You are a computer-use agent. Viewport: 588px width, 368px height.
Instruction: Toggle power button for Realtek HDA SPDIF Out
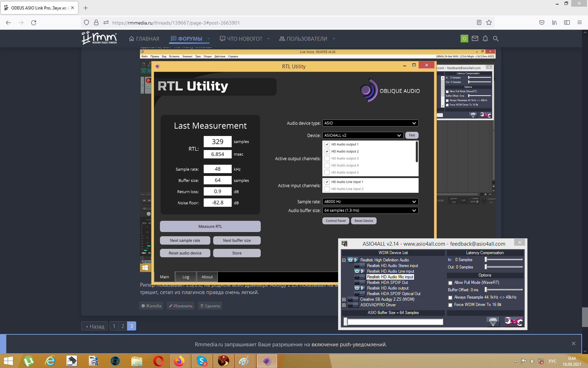click(357, 282)
